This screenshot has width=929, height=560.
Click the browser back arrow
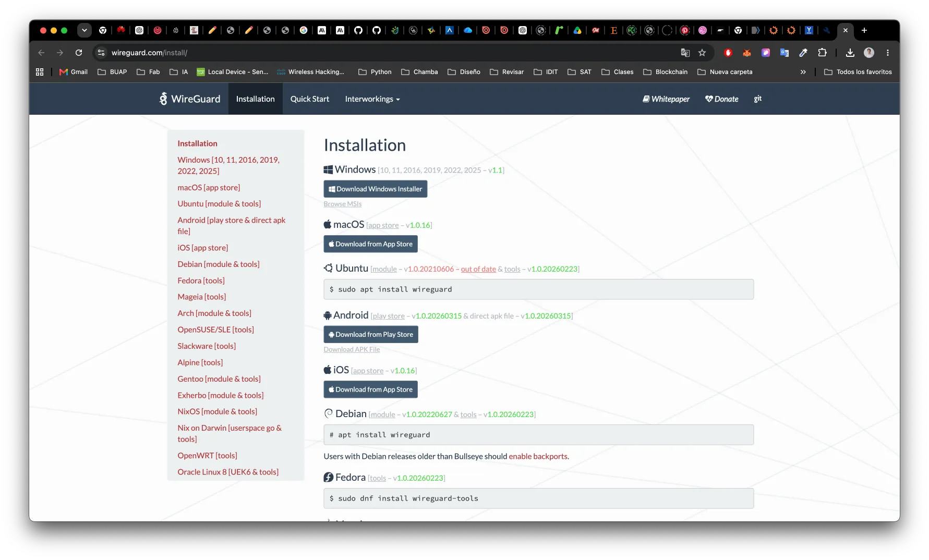coord(42,53)
